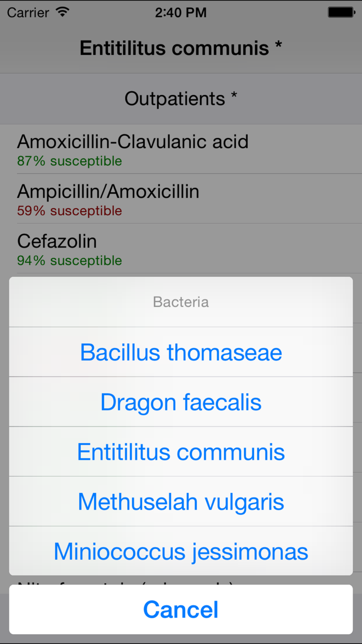Open the Outpatients patient group selector
362x644 pixels.
(x=180, y=98)
